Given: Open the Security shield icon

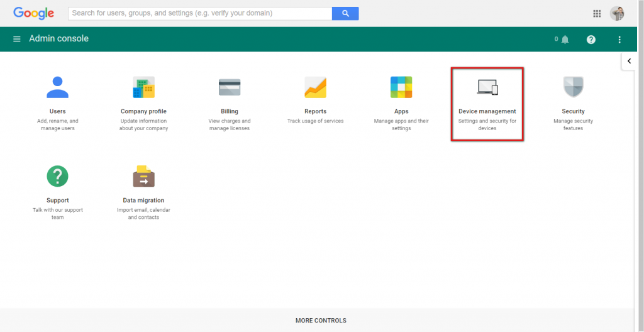Looking at the screenshot, I should (574, 87).
